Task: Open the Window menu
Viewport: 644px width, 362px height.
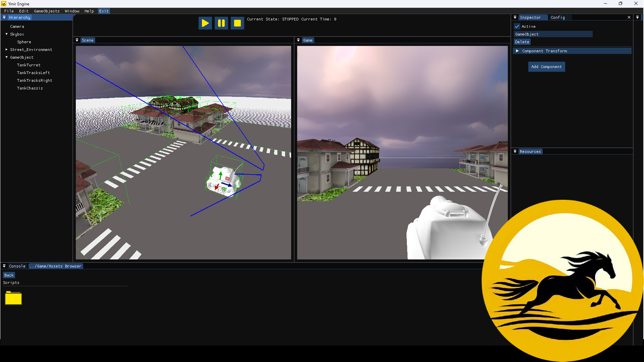Action: point(72,11)
